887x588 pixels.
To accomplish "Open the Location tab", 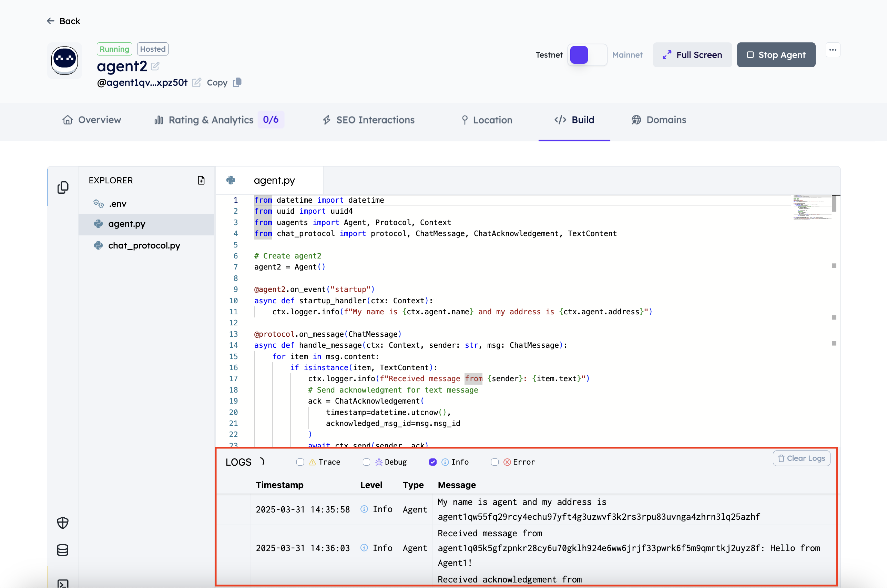I will (486, 120).
